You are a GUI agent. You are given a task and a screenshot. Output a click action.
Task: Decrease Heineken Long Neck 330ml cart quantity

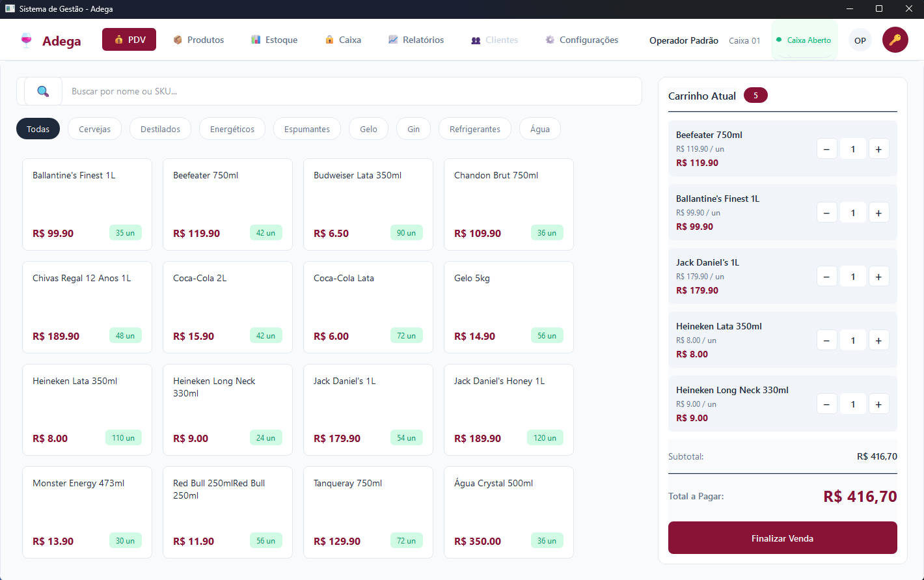click(827, 404)
